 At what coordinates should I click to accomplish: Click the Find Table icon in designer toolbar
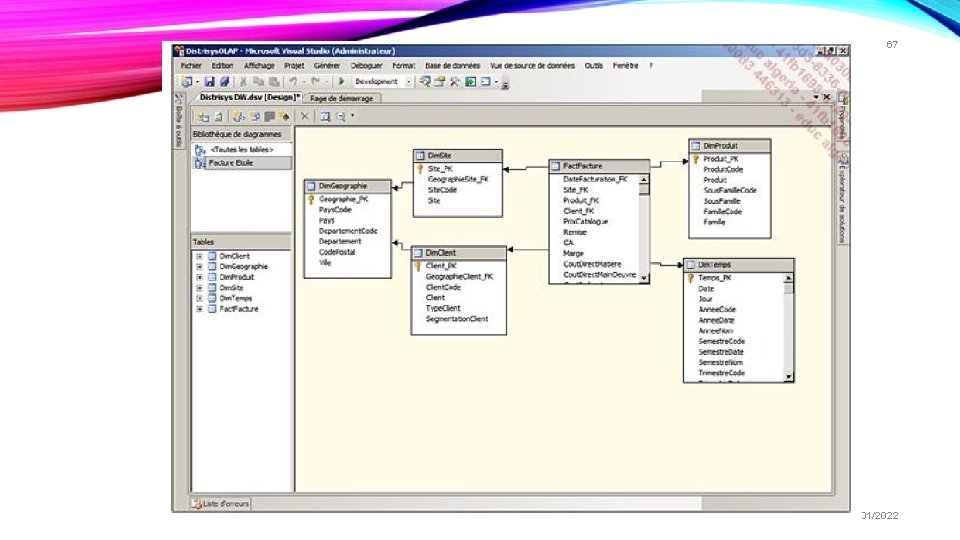(325, 116)
